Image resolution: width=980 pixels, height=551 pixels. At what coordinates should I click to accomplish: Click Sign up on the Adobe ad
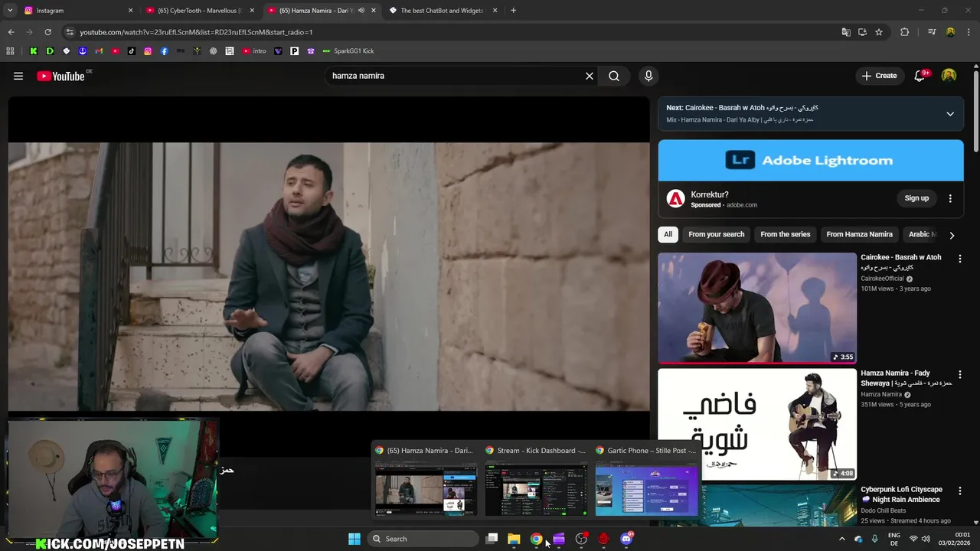[x=916, y=198]
